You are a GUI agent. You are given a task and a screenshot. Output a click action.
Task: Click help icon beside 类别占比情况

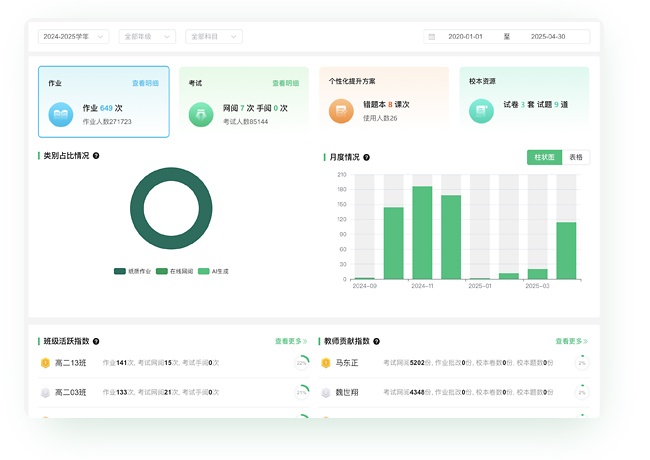pos(96,156)
